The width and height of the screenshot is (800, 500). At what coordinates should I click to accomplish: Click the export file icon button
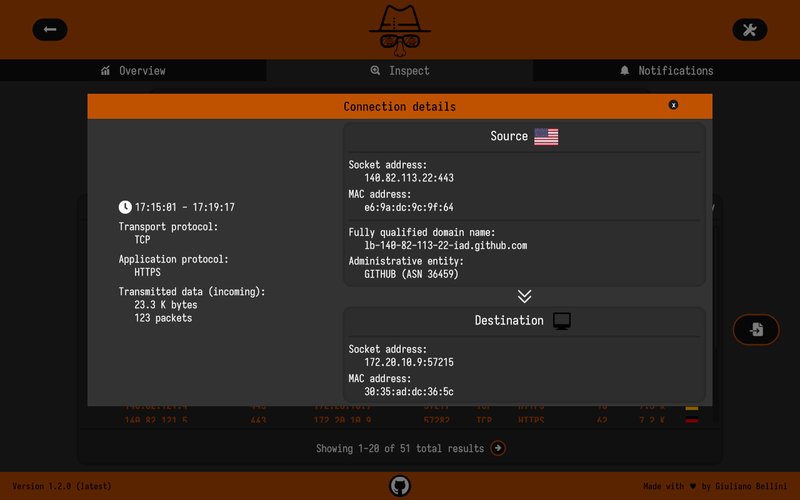pos(756,330)
